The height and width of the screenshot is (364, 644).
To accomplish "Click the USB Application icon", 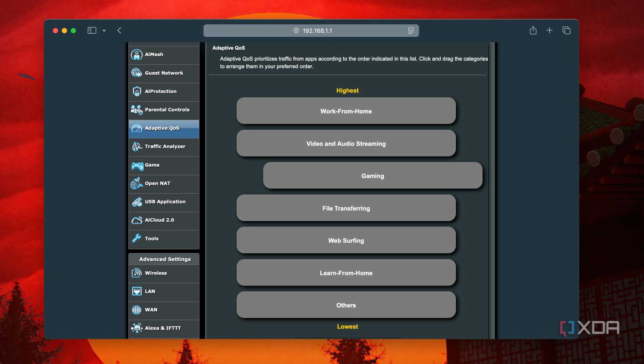I will [x=136, y=202].
